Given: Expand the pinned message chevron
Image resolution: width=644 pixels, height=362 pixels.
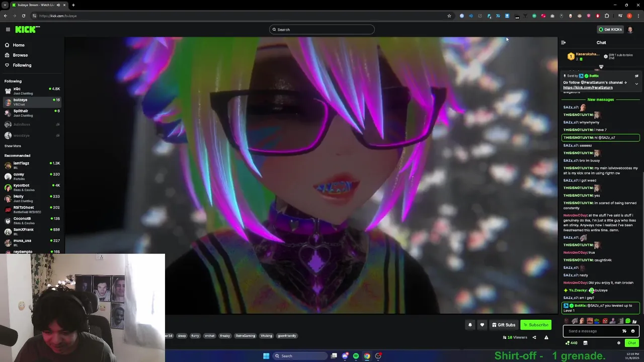Looking at the screenshot, I should (x=636, y=84).
